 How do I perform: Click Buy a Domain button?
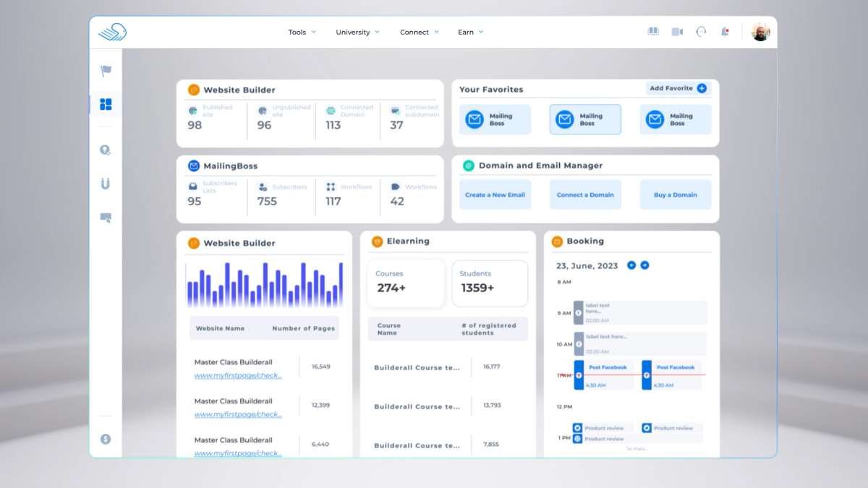click(x=676, y=194)
